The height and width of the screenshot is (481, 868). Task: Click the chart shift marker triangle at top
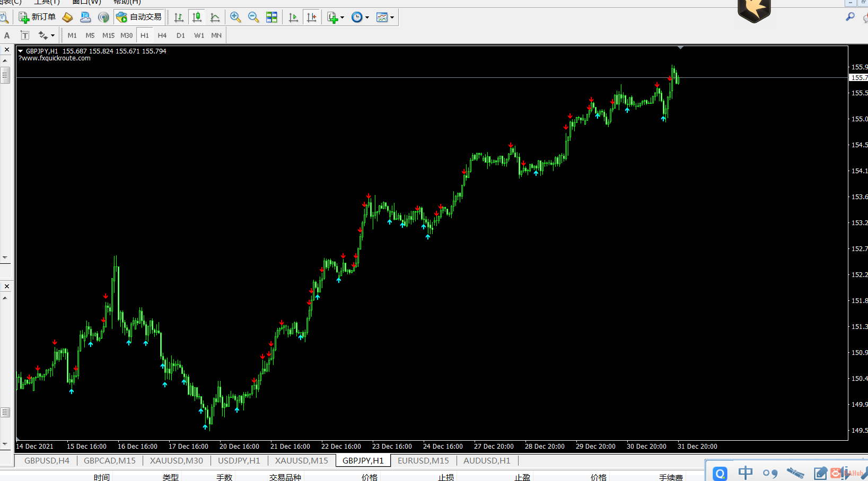pyautogui.click(x=680, y=48)
